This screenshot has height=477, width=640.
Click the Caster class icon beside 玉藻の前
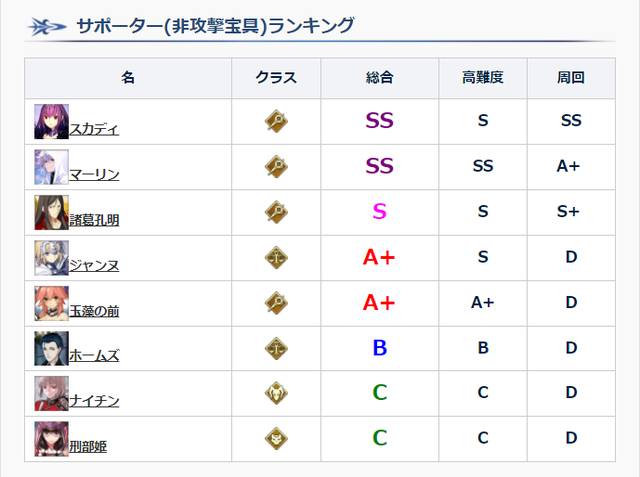pyautogui.click(x=277, y=302)
